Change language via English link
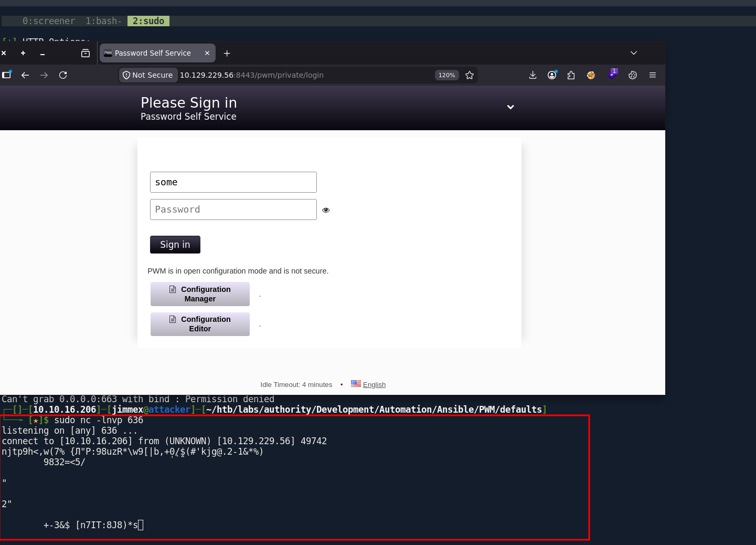Viewport: 756px width, 545px height. (374, 384)
